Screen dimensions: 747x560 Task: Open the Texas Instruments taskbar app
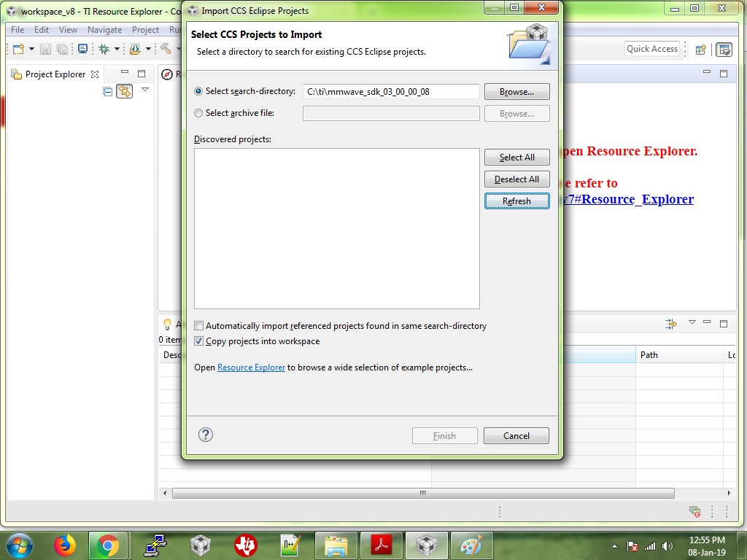246,545
